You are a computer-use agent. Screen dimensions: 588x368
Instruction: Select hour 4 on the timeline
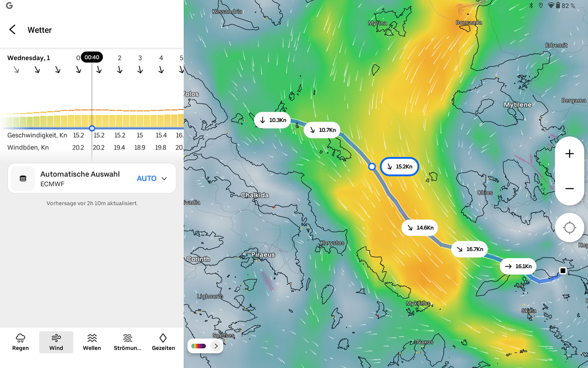(161, 58)
